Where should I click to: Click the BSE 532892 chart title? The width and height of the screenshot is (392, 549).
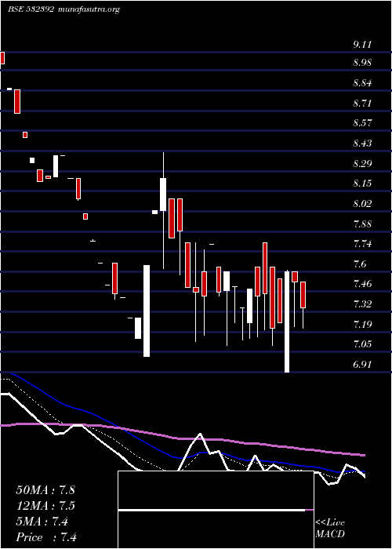click(31, 9)
